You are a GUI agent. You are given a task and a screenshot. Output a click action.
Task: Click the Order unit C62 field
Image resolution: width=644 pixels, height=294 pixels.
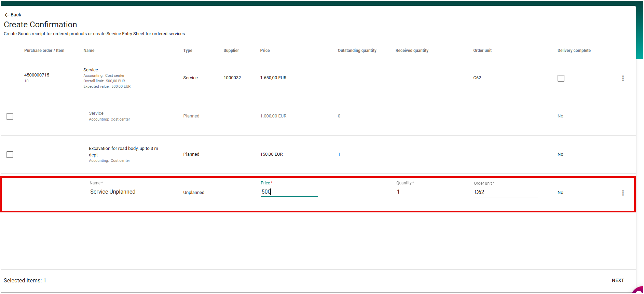coord(505,192)
